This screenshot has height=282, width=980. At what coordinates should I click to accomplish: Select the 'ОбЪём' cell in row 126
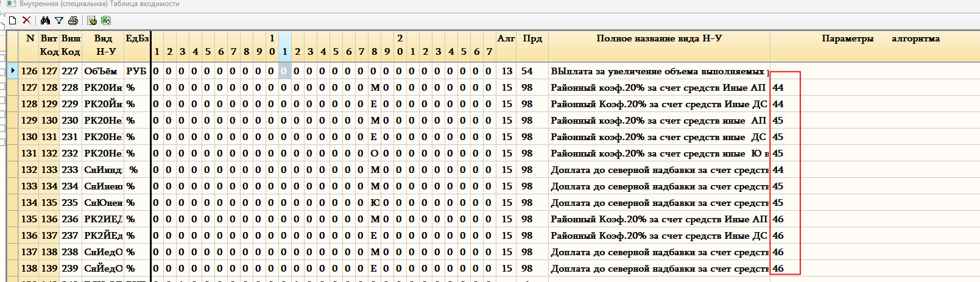pyautogui.click(x=101, y=71)
